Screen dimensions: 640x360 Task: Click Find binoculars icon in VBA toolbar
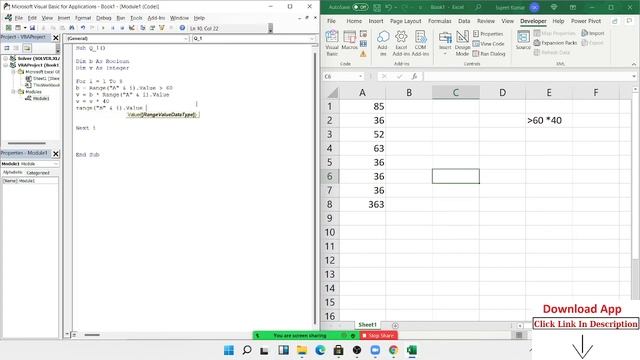pyautogui.click(x=72, y=28)
